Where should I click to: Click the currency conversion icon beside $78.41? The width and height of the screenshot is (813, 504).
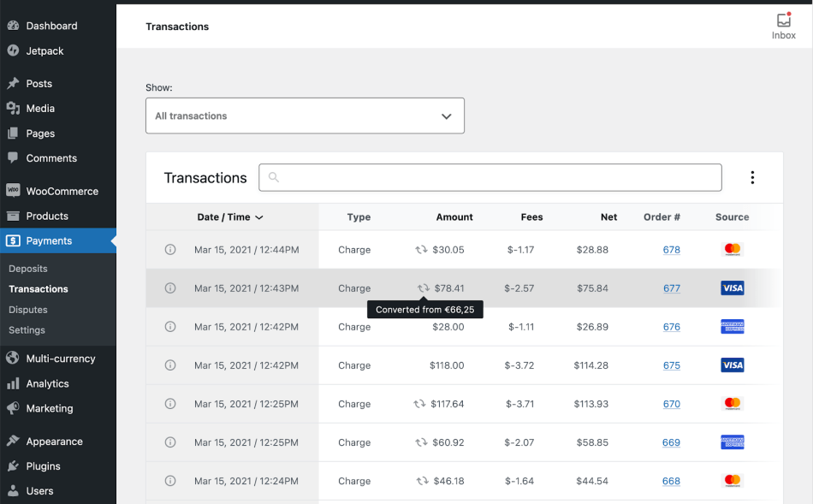click(424, 288)
